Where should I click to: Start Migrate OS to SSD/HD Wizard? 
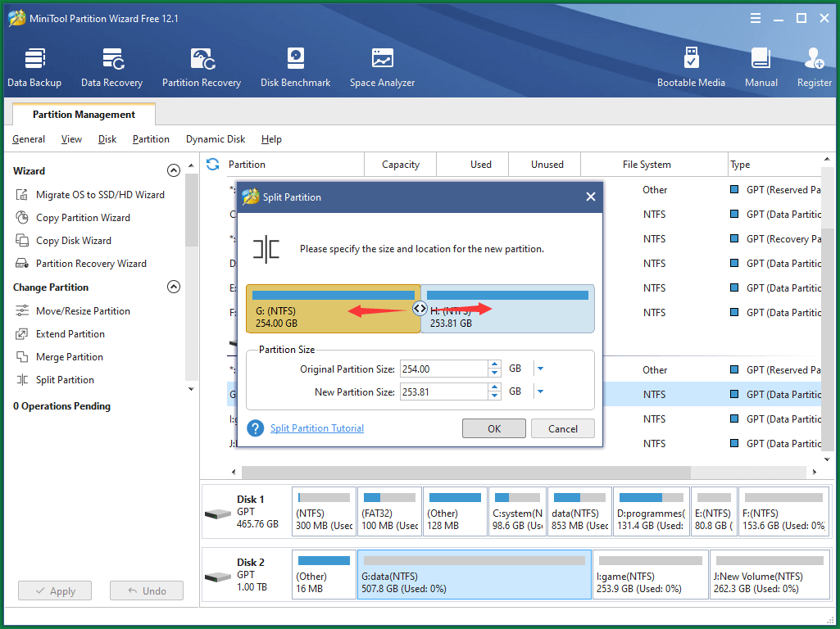100,195
